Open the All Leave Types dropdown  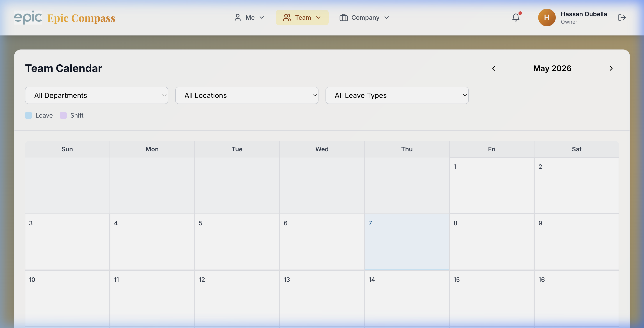397,95
